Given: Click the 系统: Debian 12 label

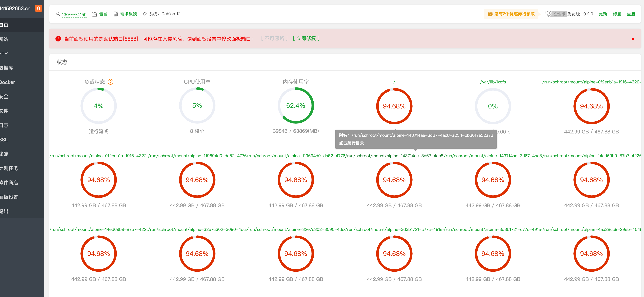Looking at the screenshot, I should (x=165, y=14).
